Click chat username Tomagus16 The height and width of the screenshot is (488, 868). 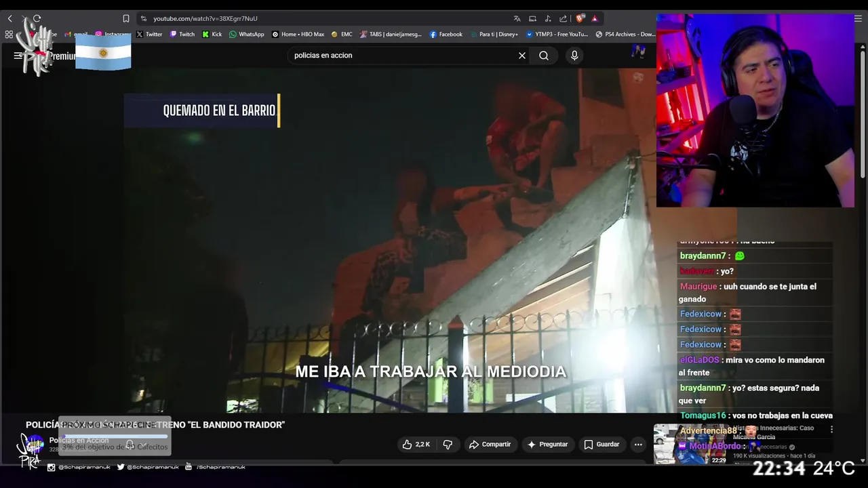click(x=703, y=415)
